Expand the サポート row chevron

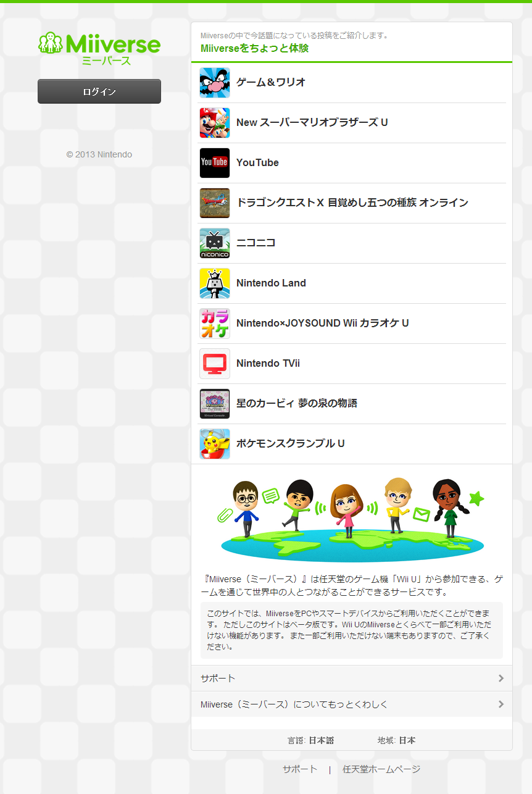pos(501,678)
